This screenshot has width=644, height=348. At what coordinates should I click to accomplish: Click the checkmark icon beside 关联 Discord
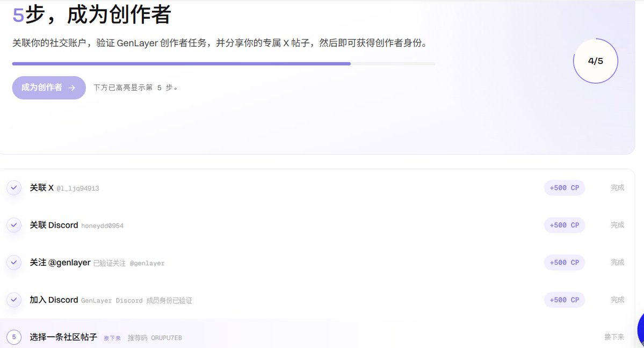pyautogui.click(x=14, y=225)
